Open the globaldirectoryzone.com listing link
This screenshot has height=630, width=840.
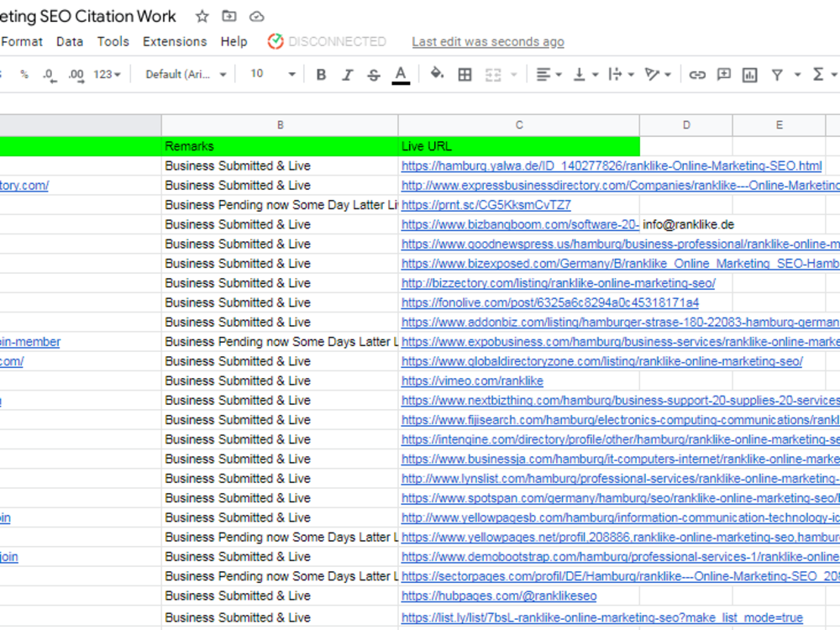click(x=602, y=361)
